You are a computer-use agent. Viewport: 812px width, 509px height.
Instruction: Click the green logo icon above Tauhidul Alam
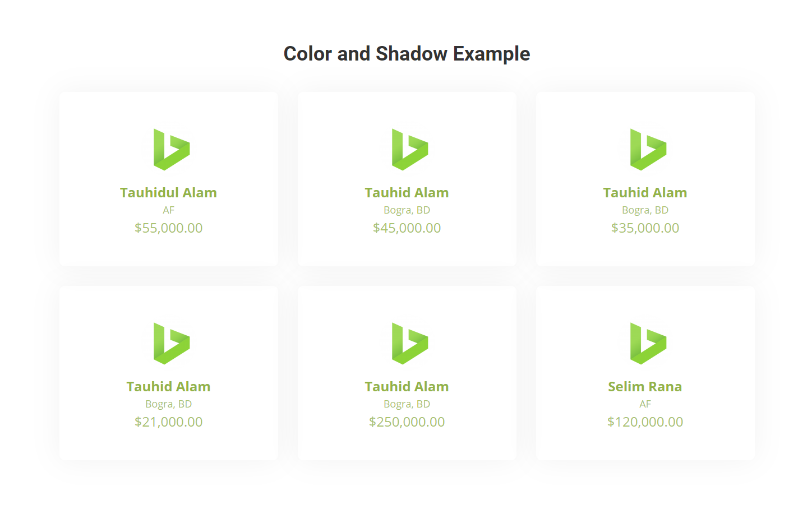pyautogui.click(x=171, y=150)
